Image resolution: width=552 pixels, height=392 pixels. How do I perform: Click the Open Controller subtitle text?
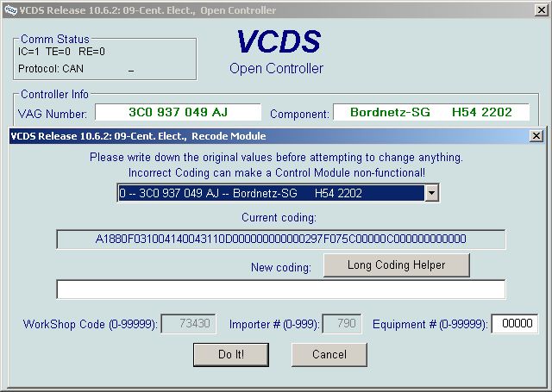(x=276, y=69)
